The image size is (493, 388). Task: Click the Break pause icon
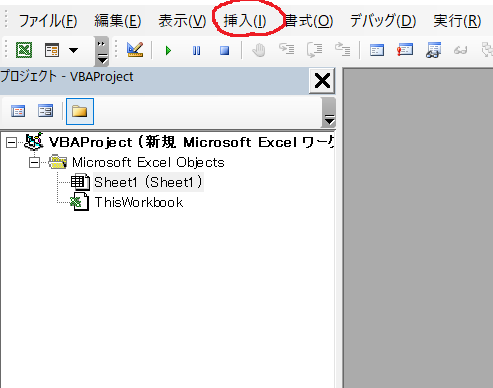[196, 51]
